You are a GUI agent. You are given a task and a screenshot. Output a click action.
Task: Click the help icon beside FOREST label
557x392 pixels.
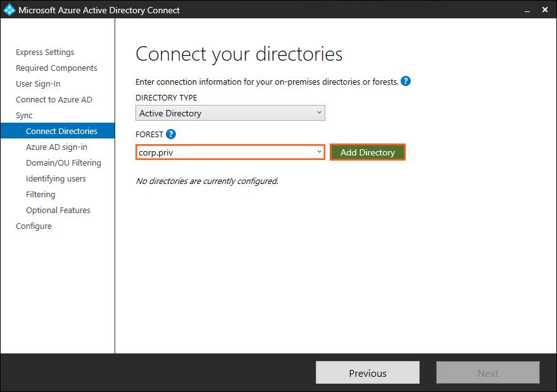coord(171,134)
